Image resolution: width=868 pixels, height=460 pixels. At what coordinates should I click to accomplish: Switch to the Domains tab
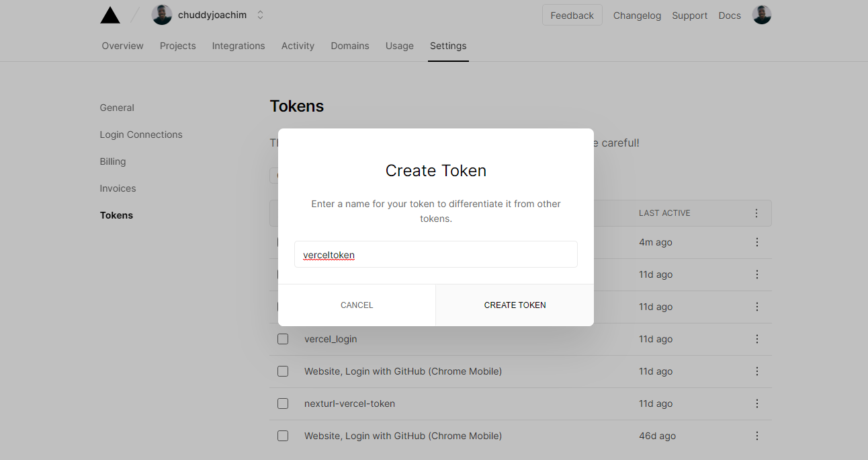pos(349,46)
